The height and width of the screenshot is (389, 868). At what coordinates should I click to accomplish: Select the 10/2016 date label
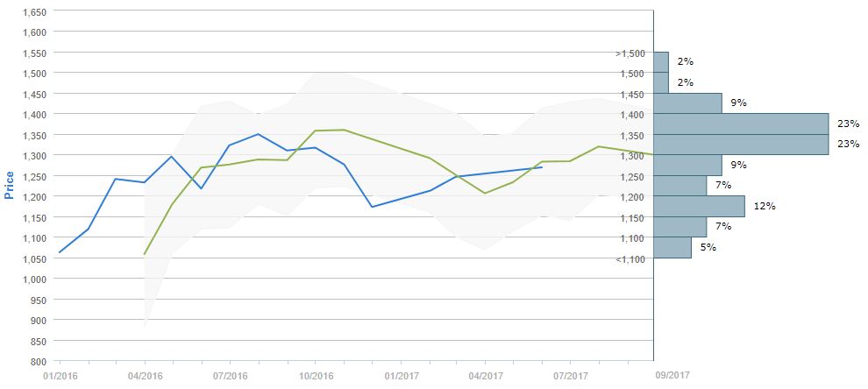[316, 376]
